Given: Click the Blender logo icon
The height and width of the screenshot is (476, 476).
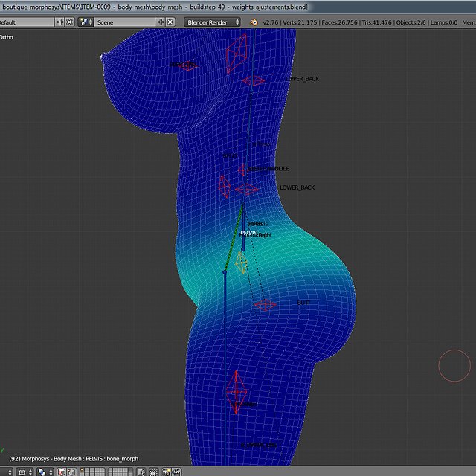Looking at the screenshot, I should tap(254, 22).
